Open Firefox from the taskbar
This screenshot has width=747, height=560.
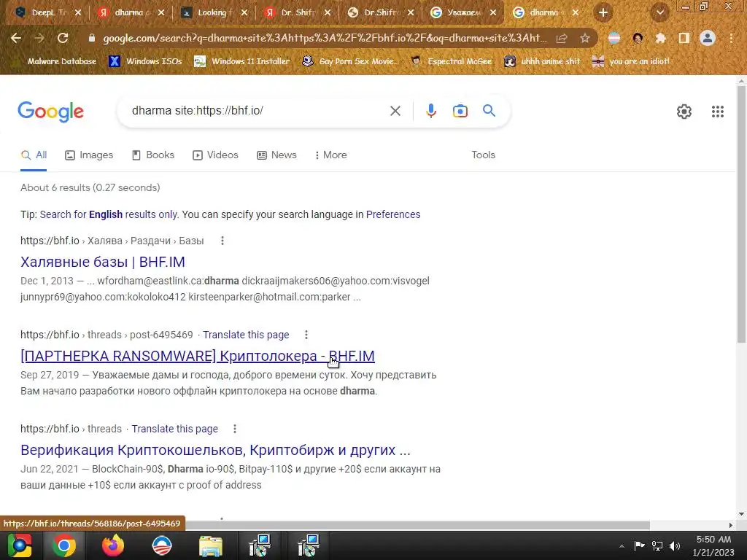[112, 545]
